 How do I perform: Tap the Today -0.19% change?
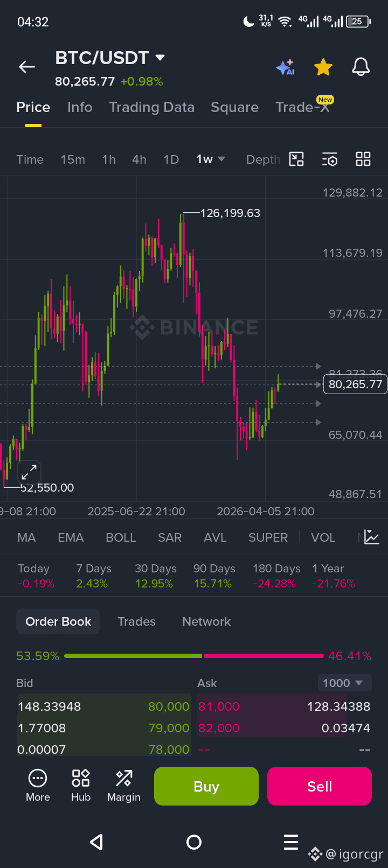36,576
